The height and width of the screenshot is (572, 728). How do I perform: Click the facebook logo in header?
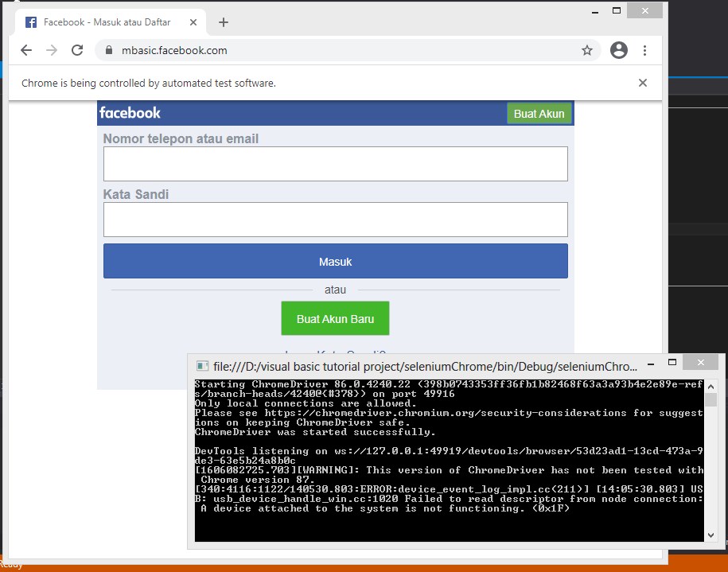click(130, 113)
